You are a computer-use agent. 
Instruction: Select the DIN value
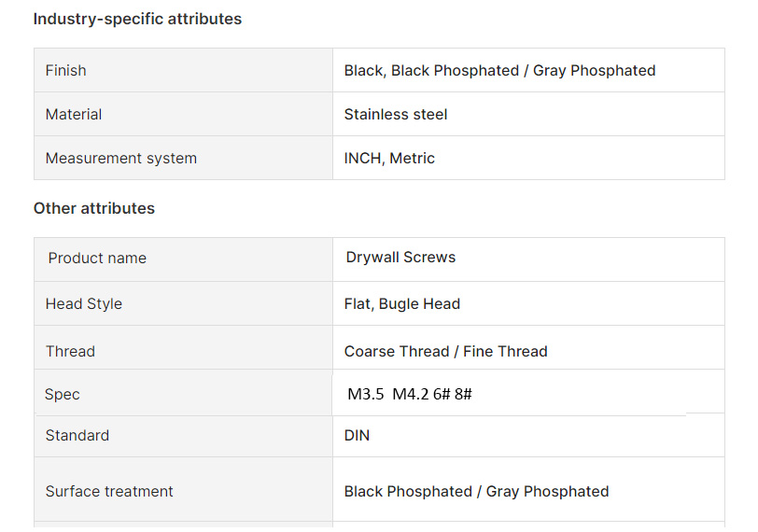tap(357, 435)
